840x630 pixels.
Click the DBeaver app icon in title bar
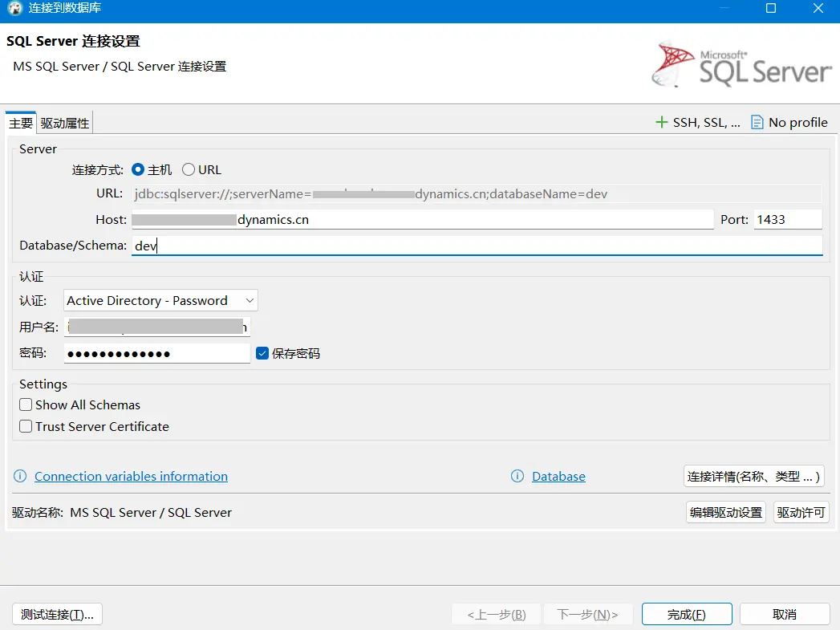(15, 8)
